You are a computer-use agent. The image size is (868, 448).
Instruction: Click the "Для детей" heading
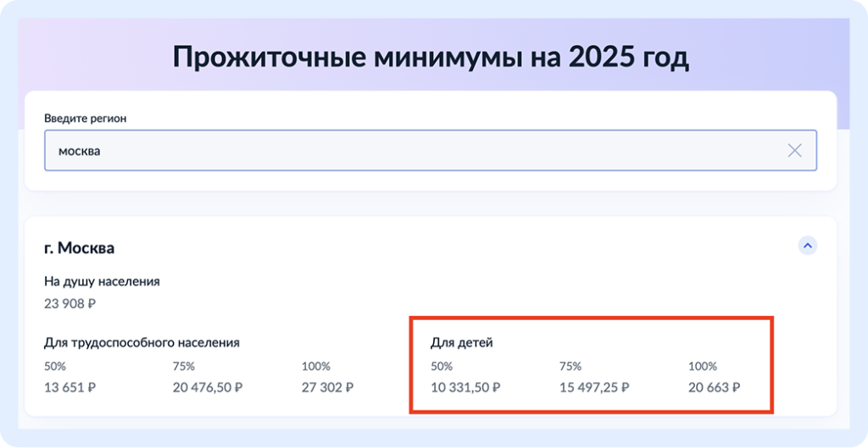coord(462,343)
